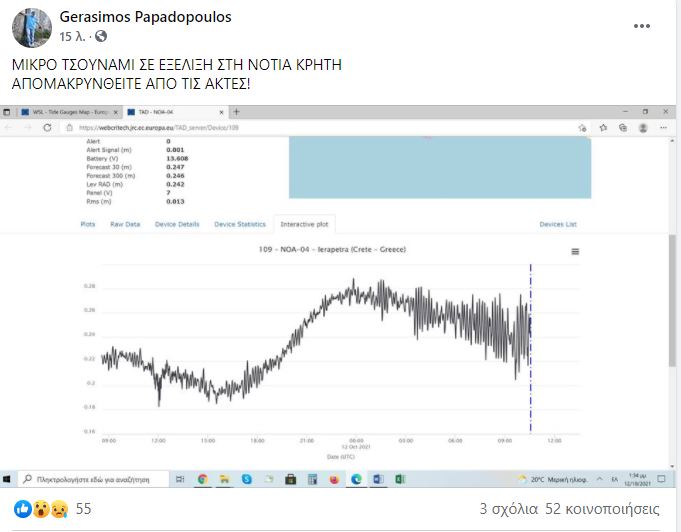Click the Windows taskbar search box
Viewport: 681px width, 532px height.
pyautogui.click(x=92, y=479)
